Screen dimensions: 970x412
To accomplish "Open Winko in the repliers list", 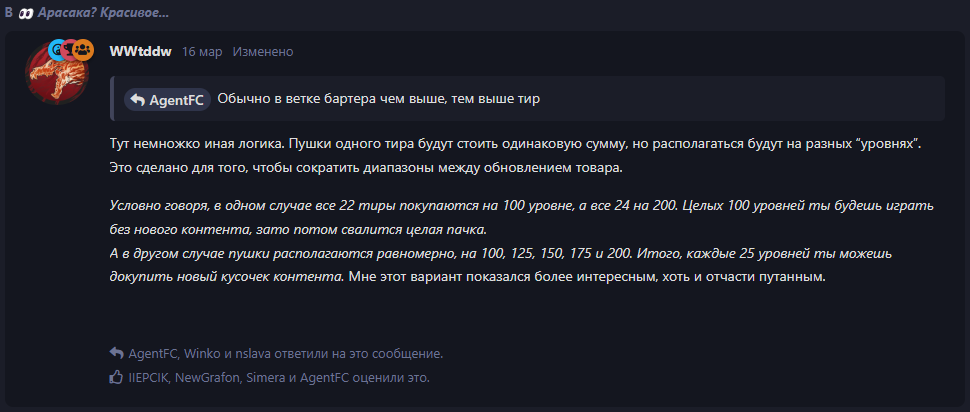I will click(202, 354).
